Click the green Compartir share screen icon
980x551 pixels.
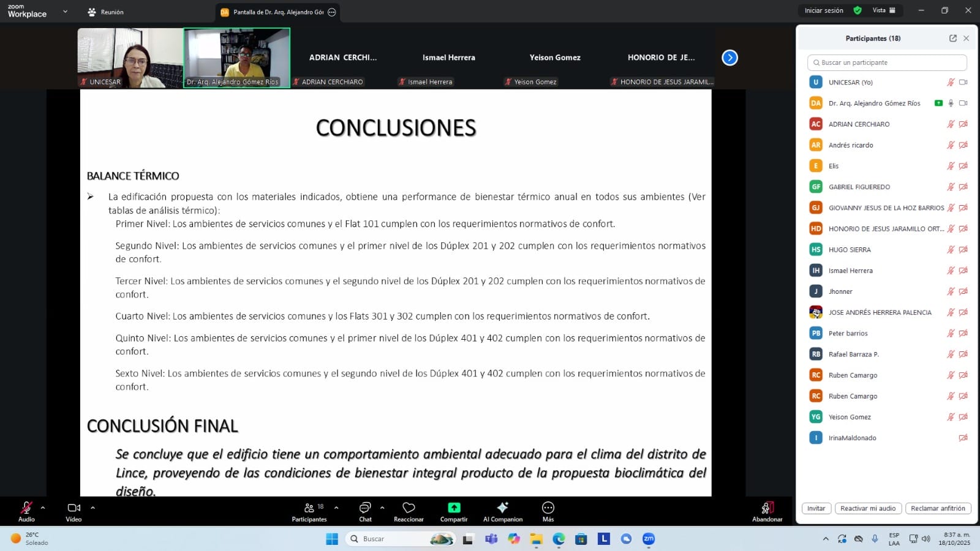pyautogui.click(x=453, y=508)
